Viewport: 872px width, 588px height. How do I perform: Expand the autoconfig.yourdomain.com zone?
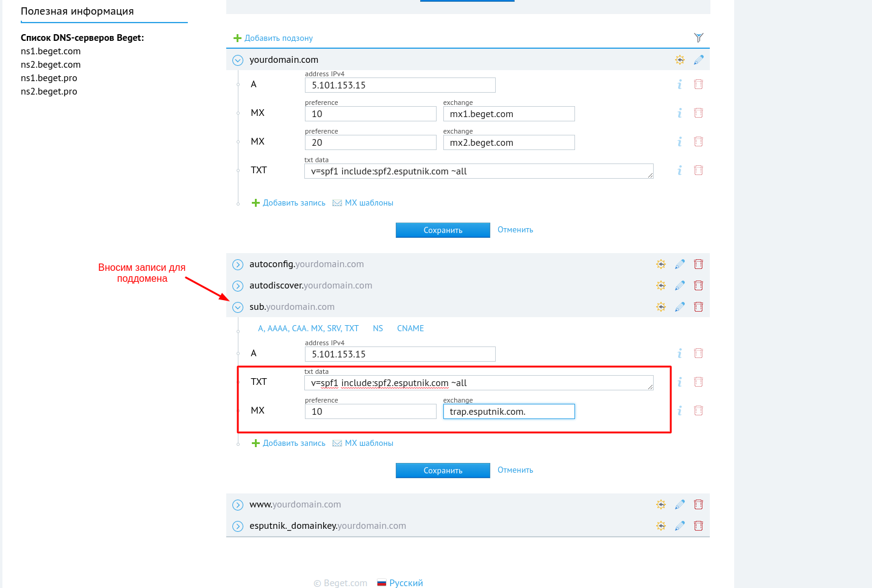click(238, 264)
